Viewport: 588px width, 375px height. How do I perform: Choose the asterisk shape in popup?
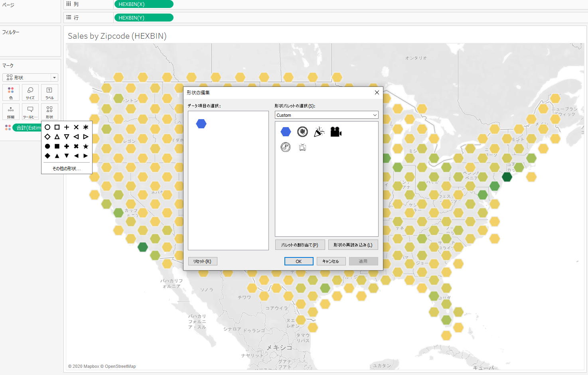coord(86,127)
